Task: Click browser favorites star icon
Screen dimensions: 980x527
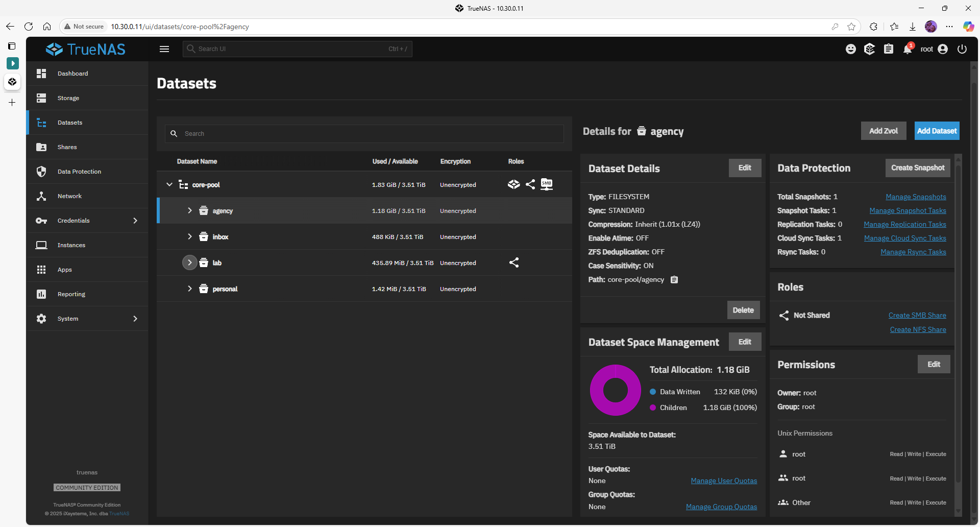Action: tap(851, 27)
